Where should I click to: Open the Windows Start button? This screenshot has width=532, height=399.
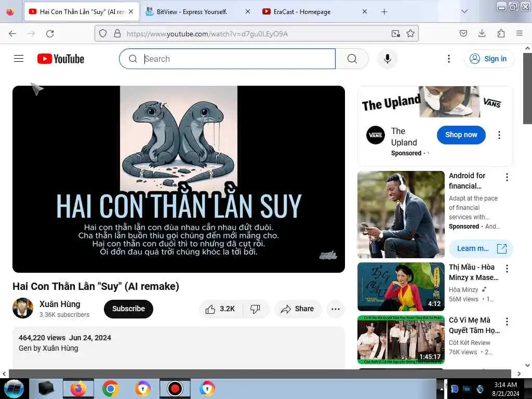(14, 389)
